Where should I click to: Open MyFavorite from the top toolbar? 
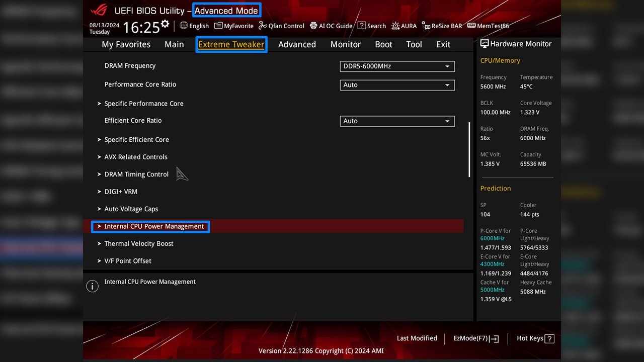(234, 26)
